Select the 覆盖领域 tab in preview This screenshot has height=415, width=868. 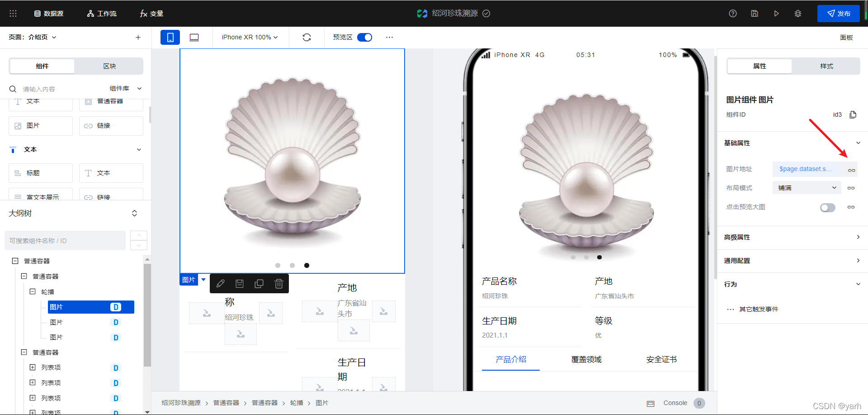point(586,359)
